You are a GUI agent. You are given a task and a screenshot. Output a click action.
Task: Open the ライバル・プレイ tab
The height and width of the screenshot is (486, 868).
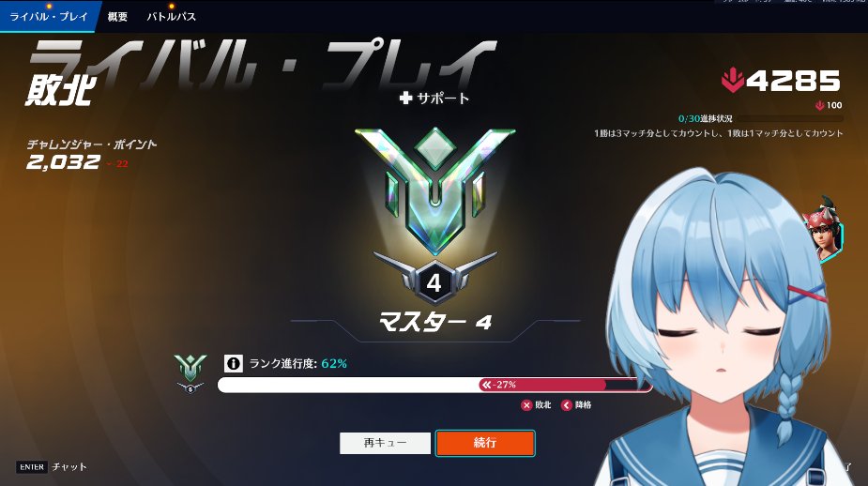49,17
